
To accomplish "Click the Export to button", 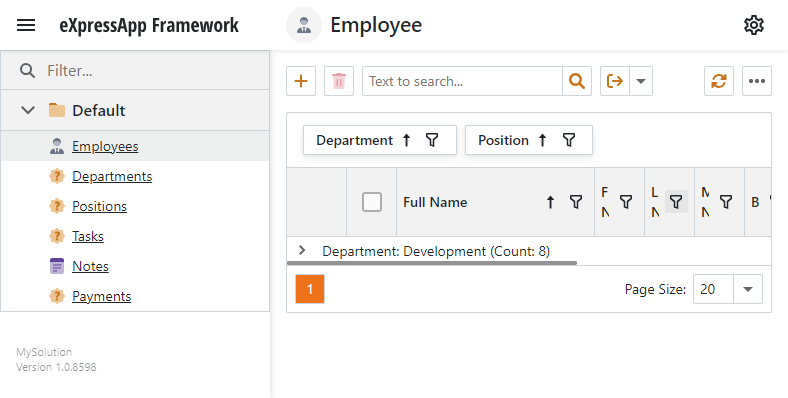I will (615, 81).
